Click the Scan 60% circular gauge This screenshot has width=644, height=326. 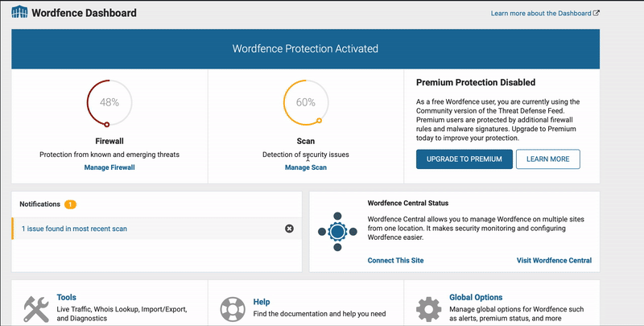(x=306, y=102)
